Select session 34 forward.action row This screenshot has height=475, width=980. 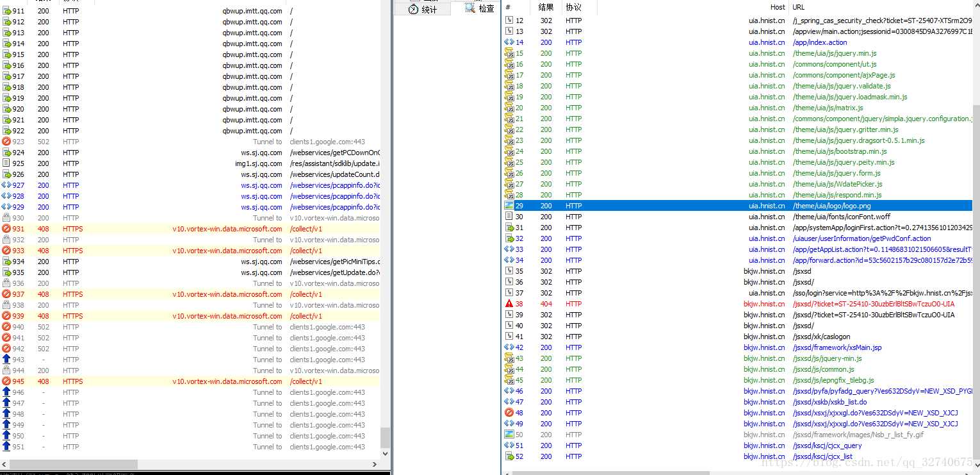737,260
